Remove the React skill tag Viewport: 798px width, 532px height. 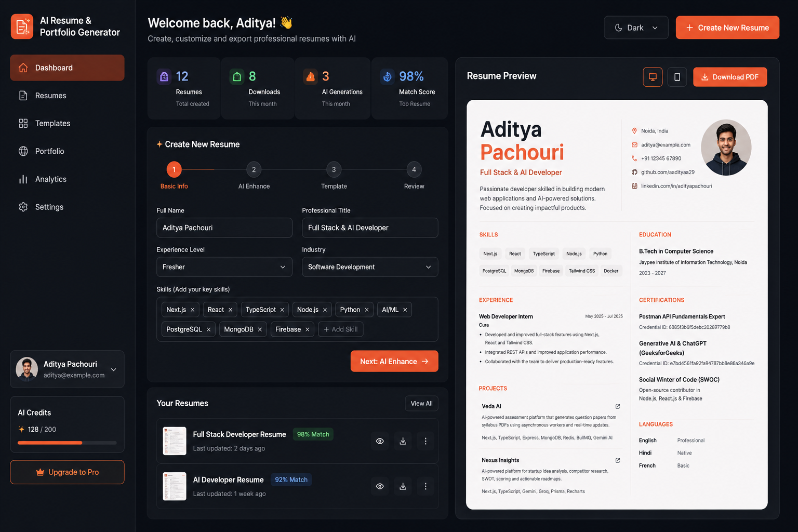tap(230, 310)
